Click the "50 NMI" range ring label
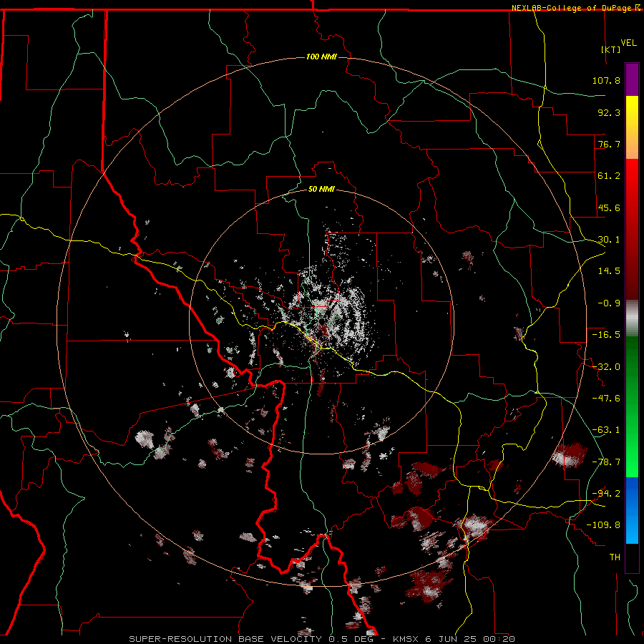 321,190
